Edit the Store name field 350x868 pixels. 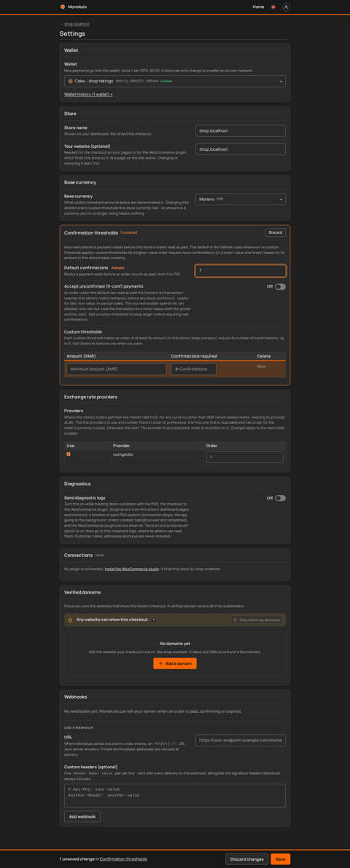240,130
